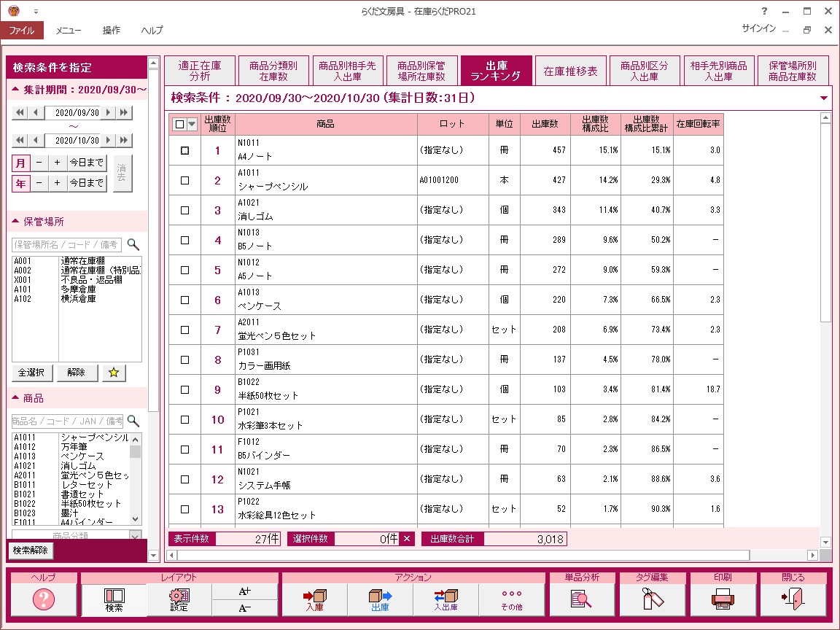Switch to the 在庫推移表 tab
This screenshot has height=630, width=840.
(x=571, y=71)
